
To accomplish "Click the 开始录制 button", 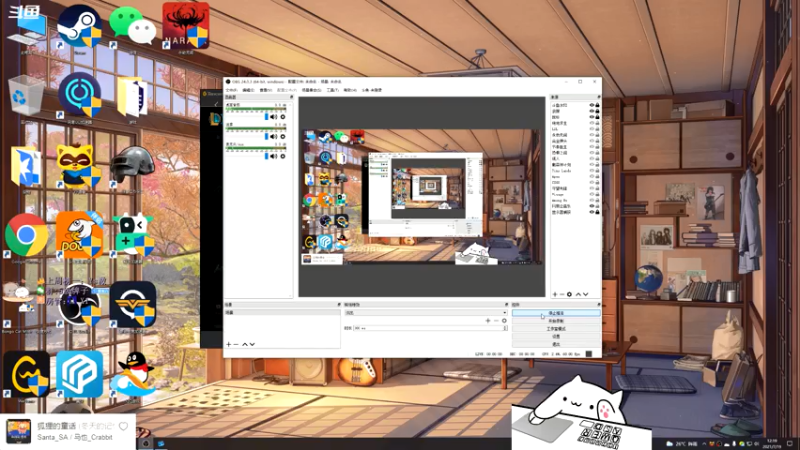I will pyautogui.click(x=556, y=321).
